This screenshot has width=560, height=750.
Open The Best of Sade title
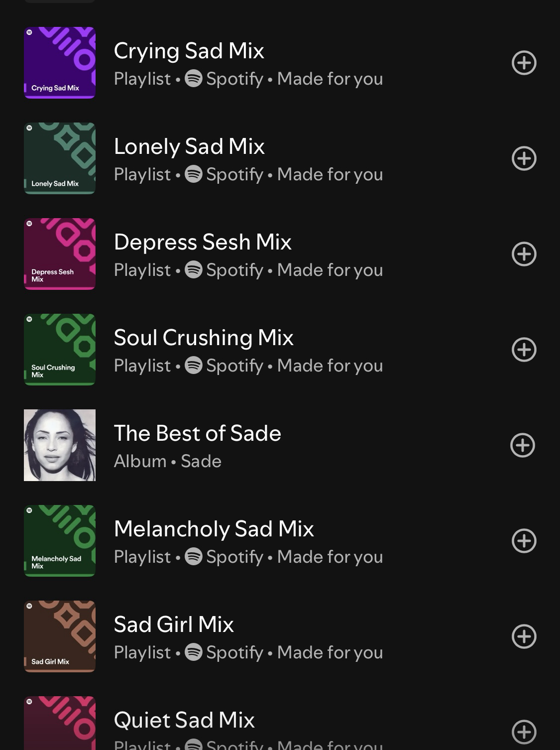197,433
